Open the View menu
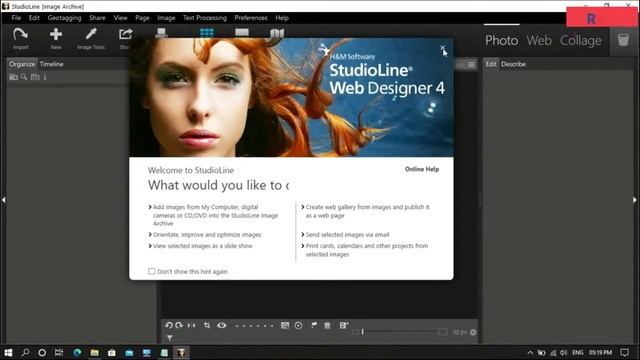 pyautogui.click(x=120, y=18)
